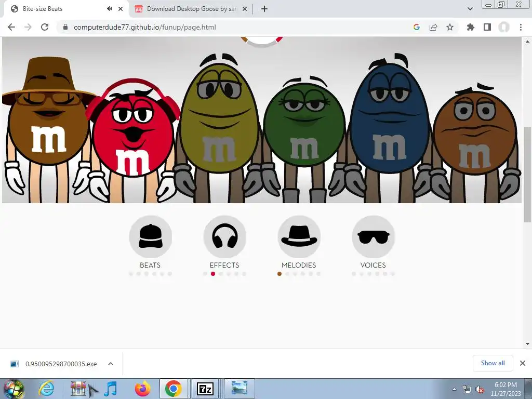Select the MELODIES hat icon
532x399 pixels.
coord(299,237)
